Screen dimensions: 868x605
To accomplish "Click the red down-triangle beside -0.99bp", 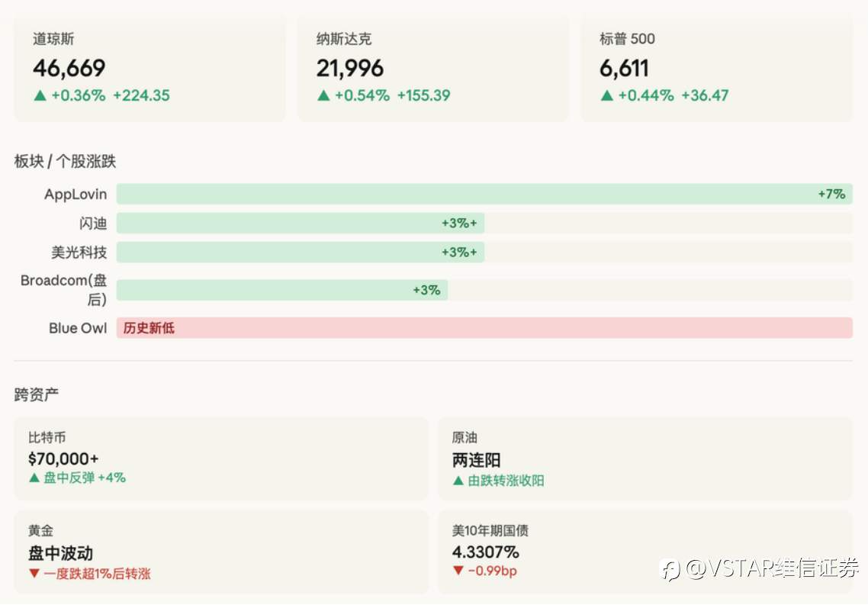I will pos(458,571).
